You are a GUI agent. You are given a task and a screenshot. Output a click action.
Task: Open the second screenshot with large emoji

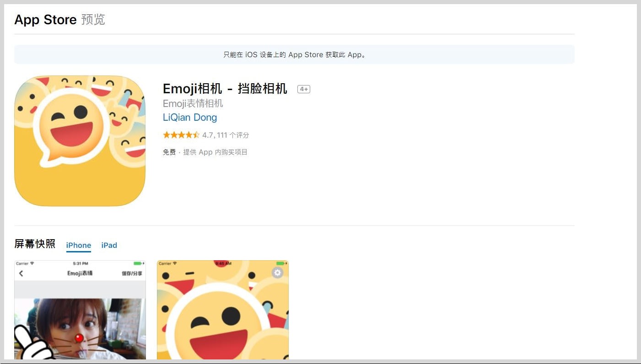coord(223,310)
